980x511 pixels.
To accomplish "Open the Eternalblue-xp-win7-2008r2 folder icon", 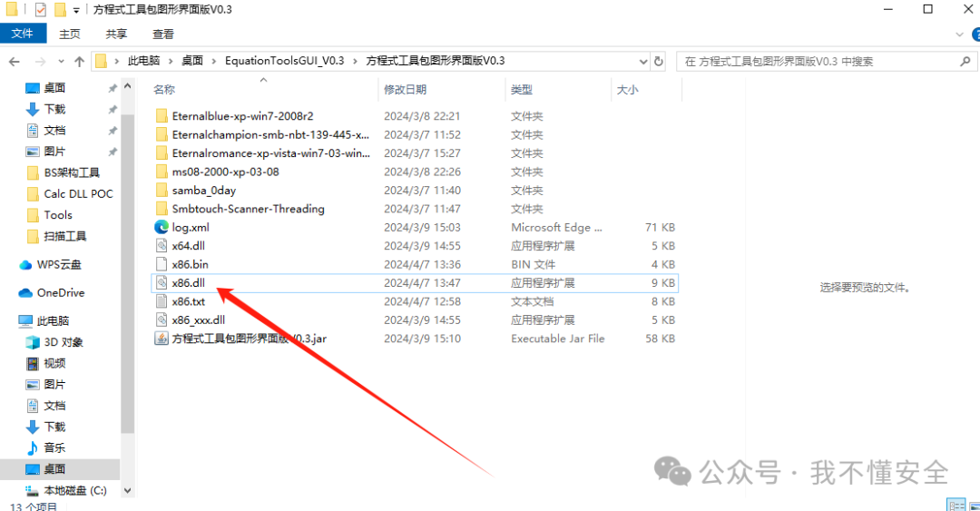I will pos(162,115).
